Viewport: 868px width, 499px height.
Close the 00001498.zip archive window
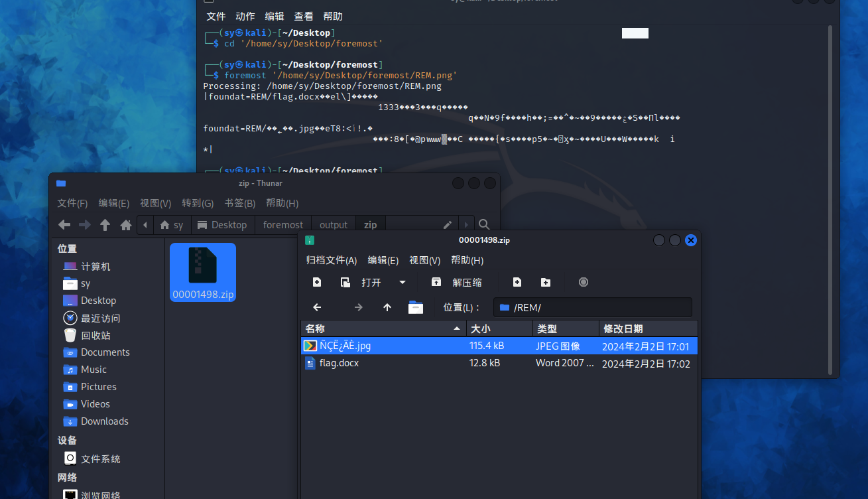[x=691, y=240]
